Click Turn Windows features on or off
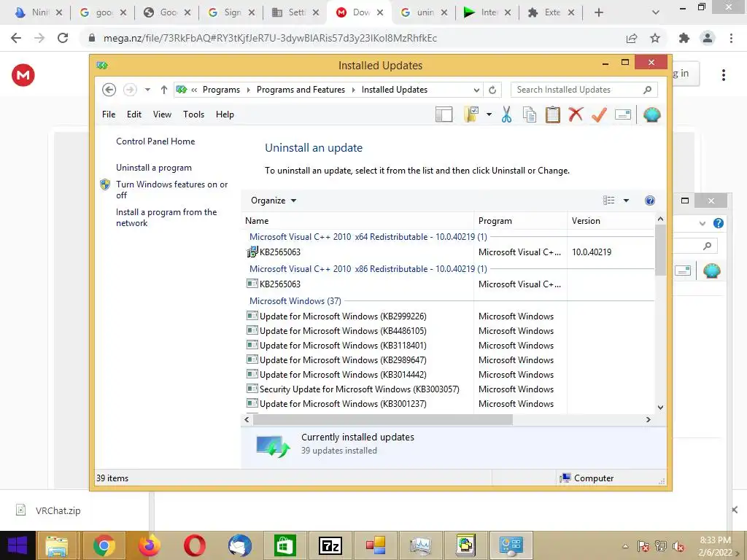This screenshot has height=560, width=747. point(171,190)
